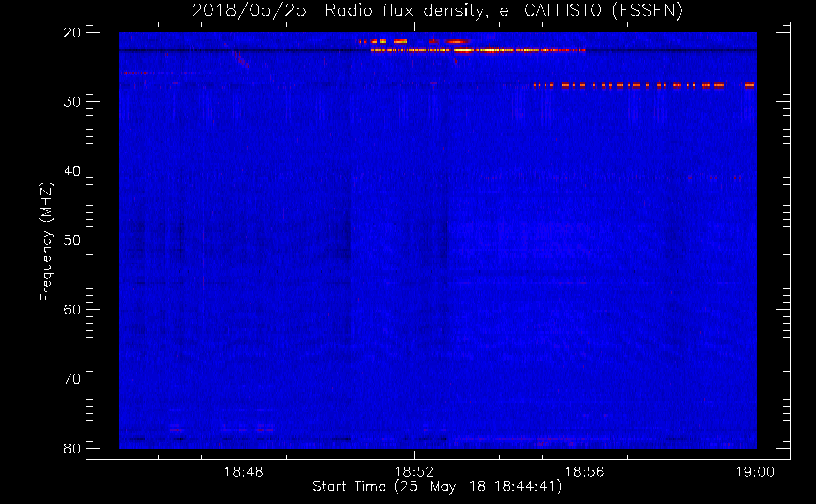
Task: Click the 18:56 time tick label
Action: click(585, 472)
